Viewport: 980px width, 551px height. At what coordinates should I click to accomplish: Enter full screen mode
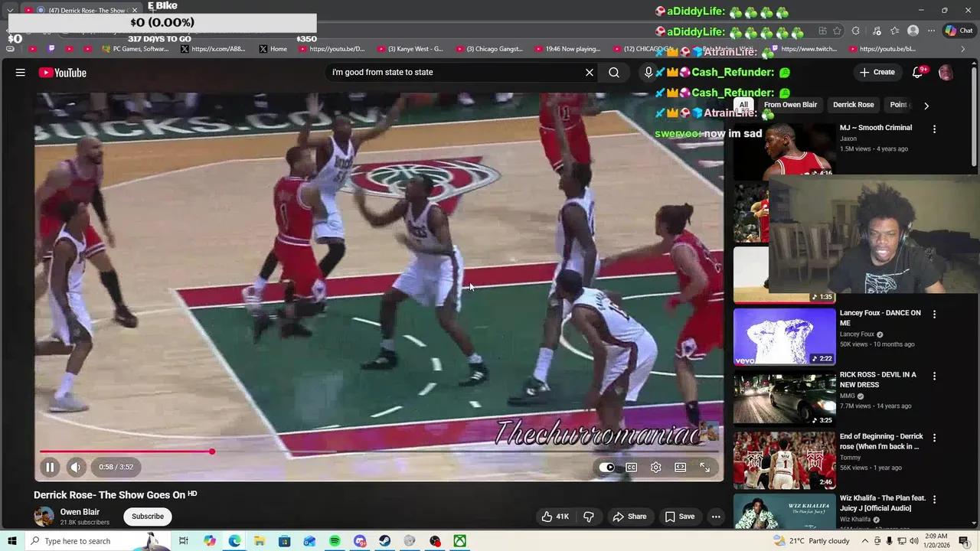click(x=705, y=467)
